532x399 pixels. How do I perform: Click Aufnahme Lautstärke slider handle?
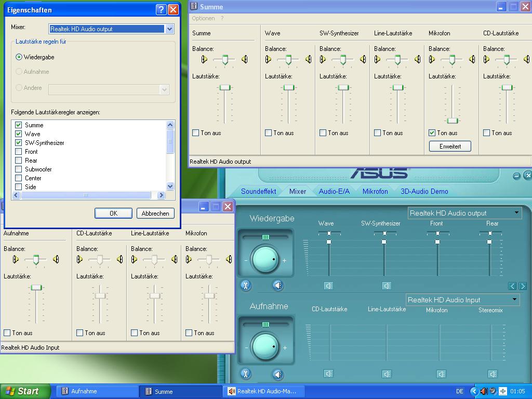click(36, 288)
